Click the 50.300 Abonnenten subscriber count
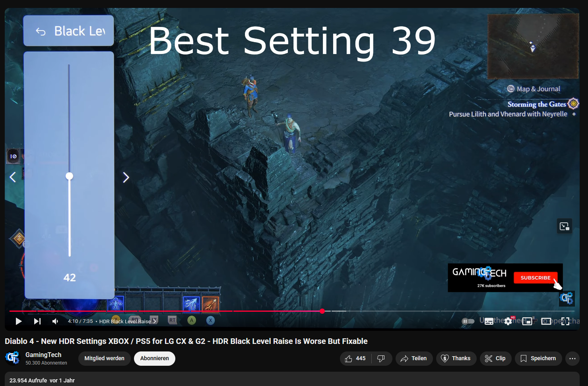The image size is (588, 386). click(46, 363)
